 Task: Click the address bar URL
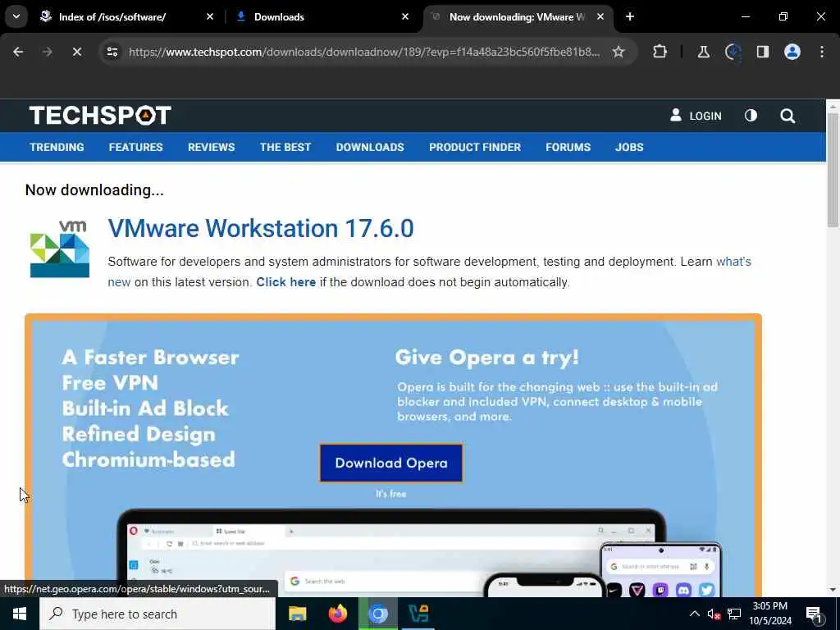point(364,52)
